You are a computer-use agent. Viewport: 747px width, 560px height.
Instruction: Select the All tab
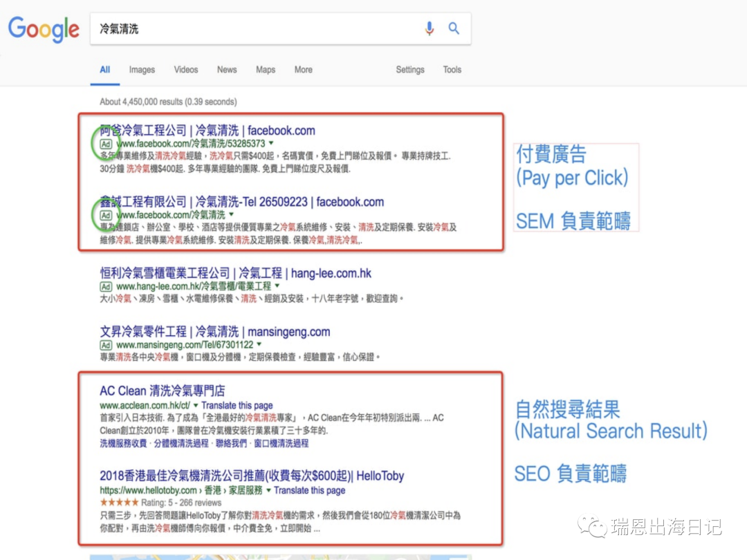tap(105, 70)
